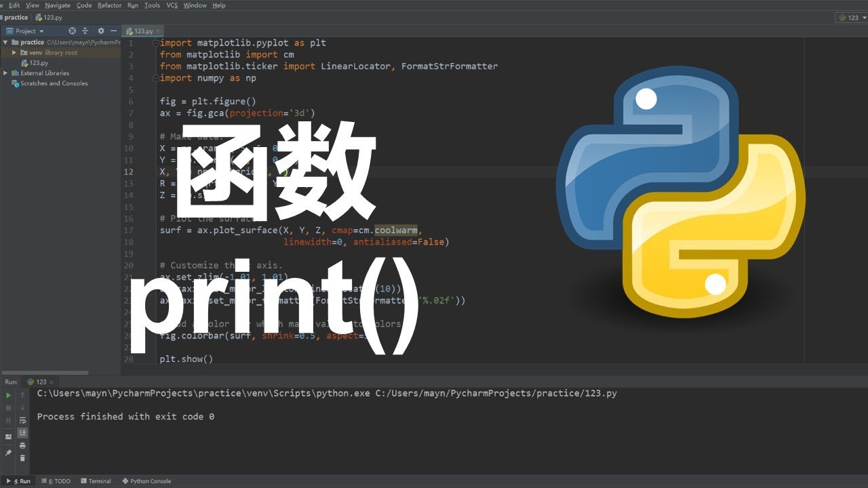Click line number 12 in the gutter
Image resolution: width=868 pixels, height=488 pixels.
[128, 172]
